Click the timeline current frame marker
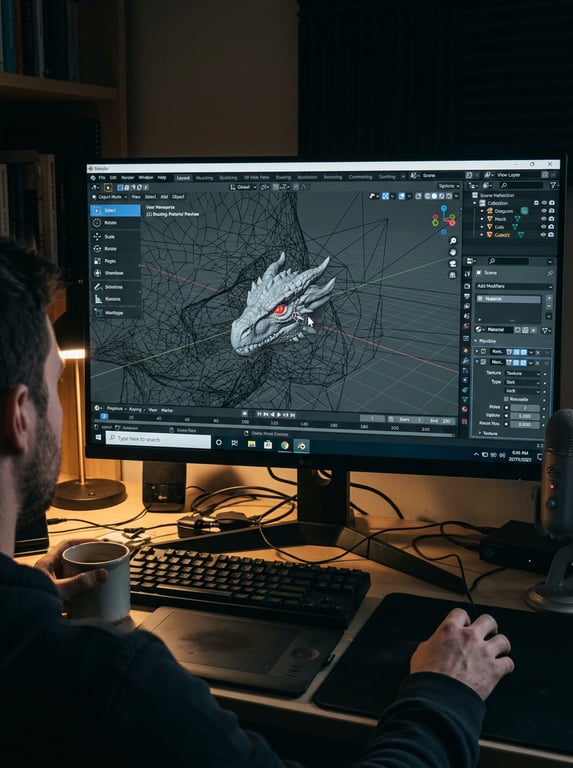This screenshot has width=573, height=768. click(x=104, y=416)
